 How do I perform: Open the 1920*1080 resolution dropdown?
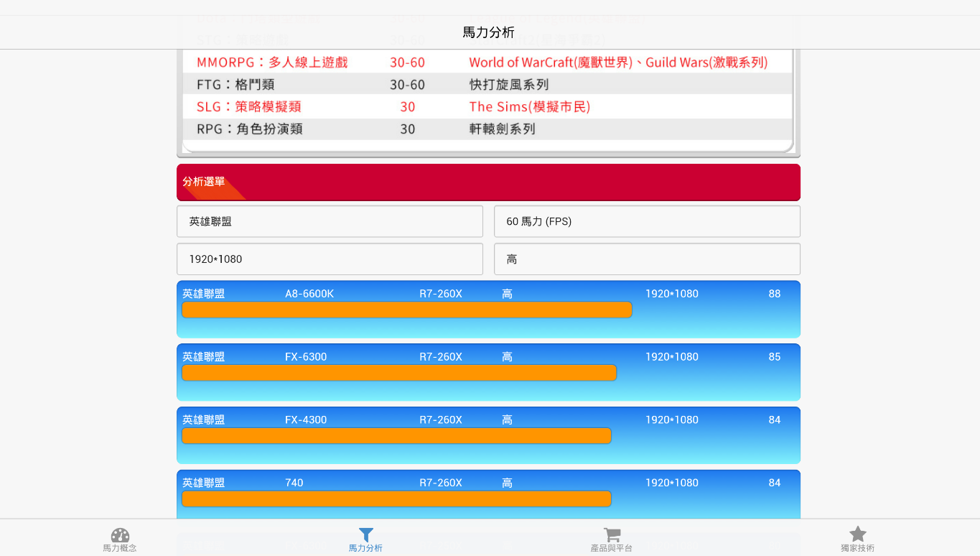pyautogui.click(x=330, y=259)
